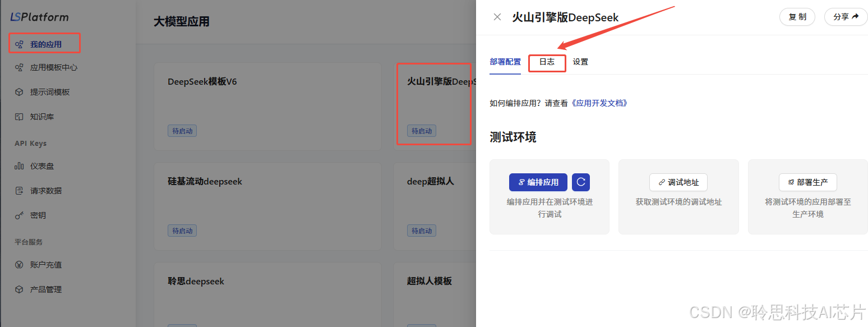
Task: Open 我的应用 in sidebar
Action: pos(45,44)
